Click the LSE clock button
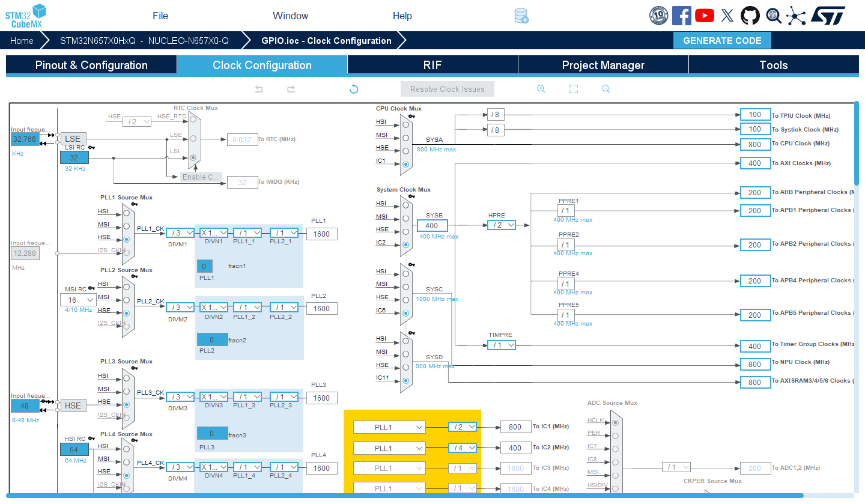The height and width of the screenshot is (504, 865). [x=73, y=139]
